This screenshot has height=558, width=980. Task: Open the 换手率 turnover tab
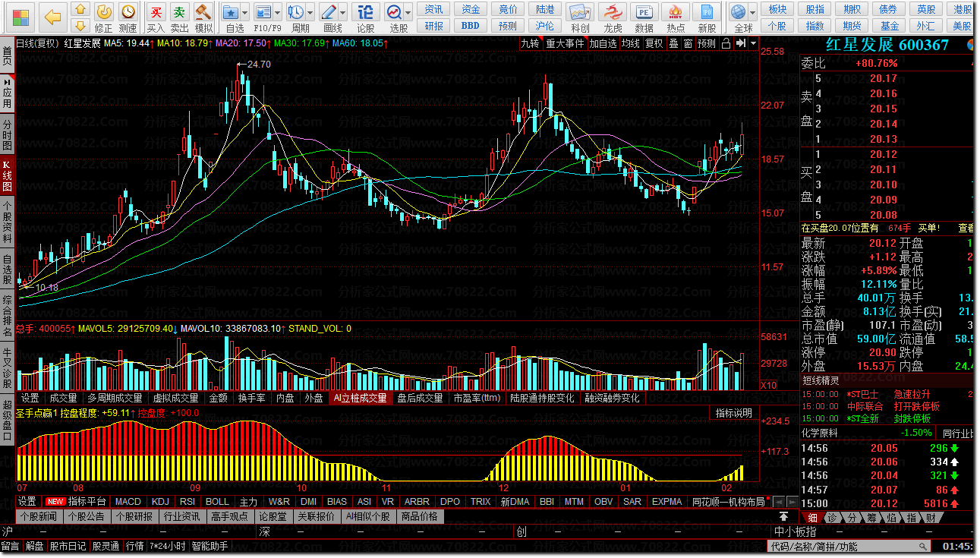[251, 398]
